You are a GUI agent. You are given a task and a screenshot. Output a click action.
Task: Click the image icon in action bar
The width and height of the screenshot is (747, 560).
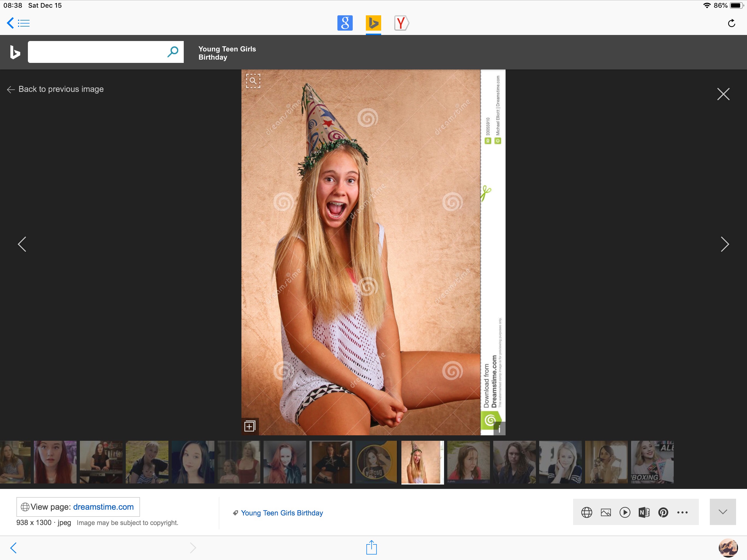click(606, 512)
